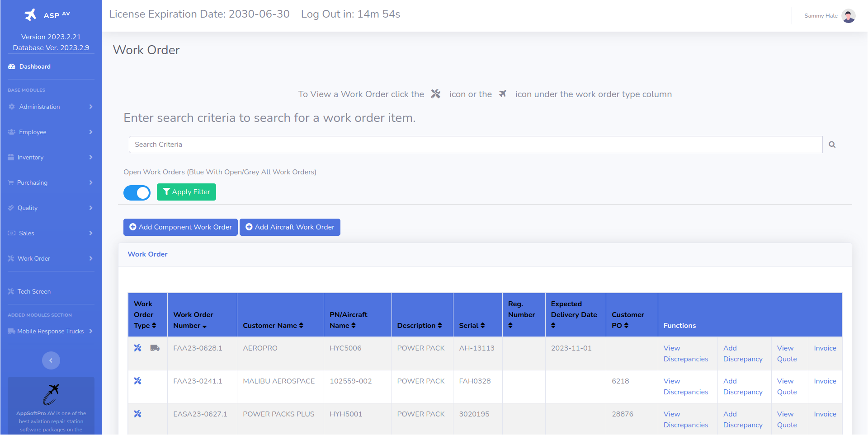Click the search magnifier icon
Viewport: 868px width, 435px height.
click(x=832, y=145)
